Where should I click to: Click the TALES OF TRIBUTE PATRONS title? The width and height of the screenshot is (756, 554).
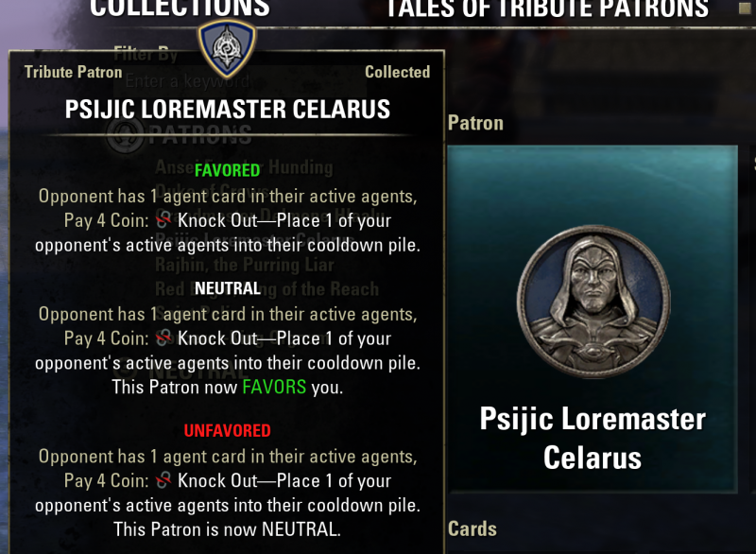[548, 9]
